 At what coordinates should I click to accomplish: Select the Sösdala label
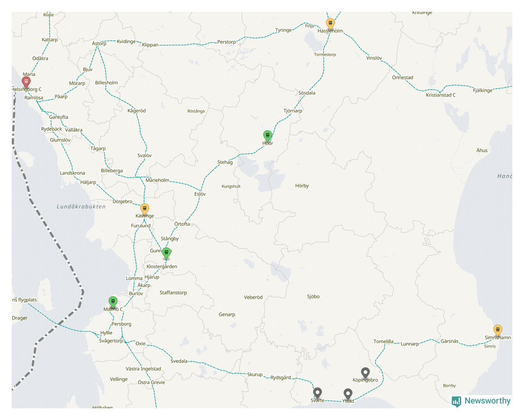pyautogui.click(x=307, y=93)
